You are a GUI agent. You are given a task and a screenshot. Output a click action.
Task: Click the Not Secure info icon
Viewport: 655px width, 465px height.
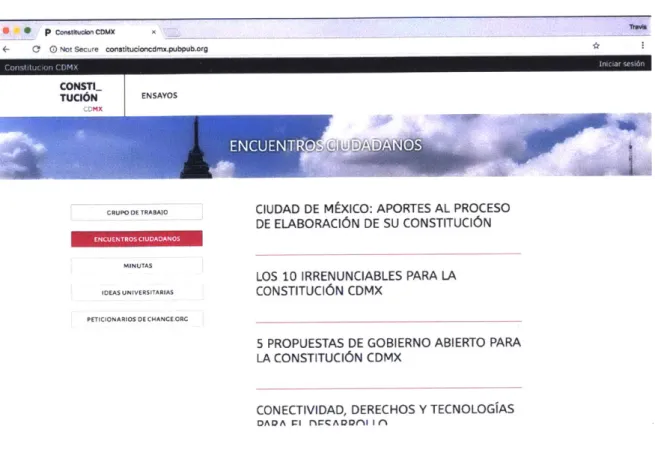coord(53,49)
